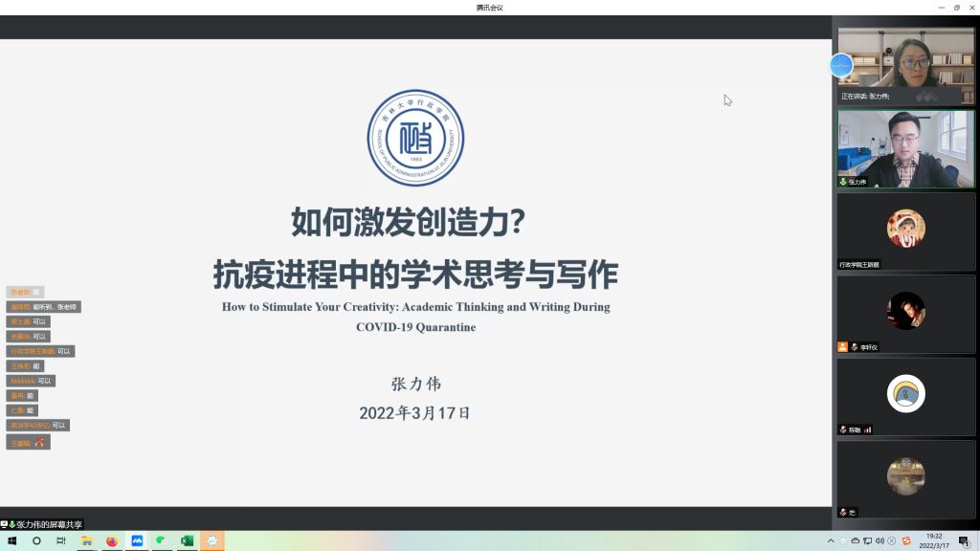This screenshot has width=980, height=551.
Task: Open Excel from the taskbar
Action: (187, 540)
